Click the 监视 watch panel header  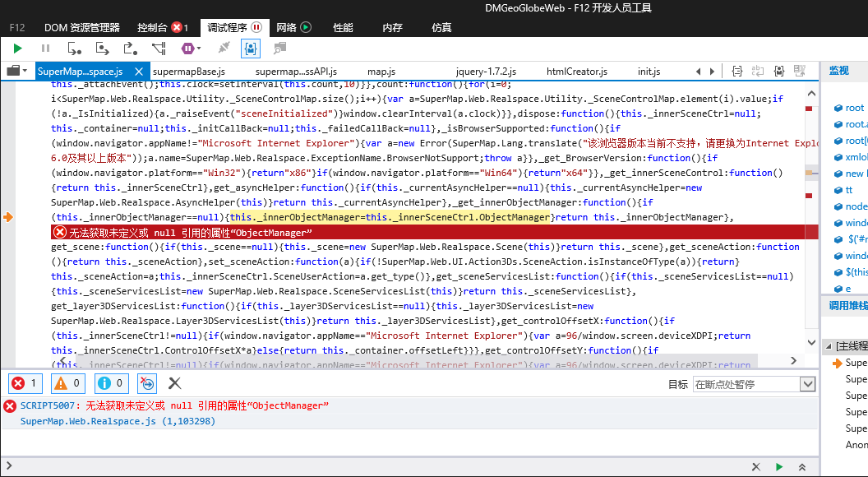click(838, 71)
